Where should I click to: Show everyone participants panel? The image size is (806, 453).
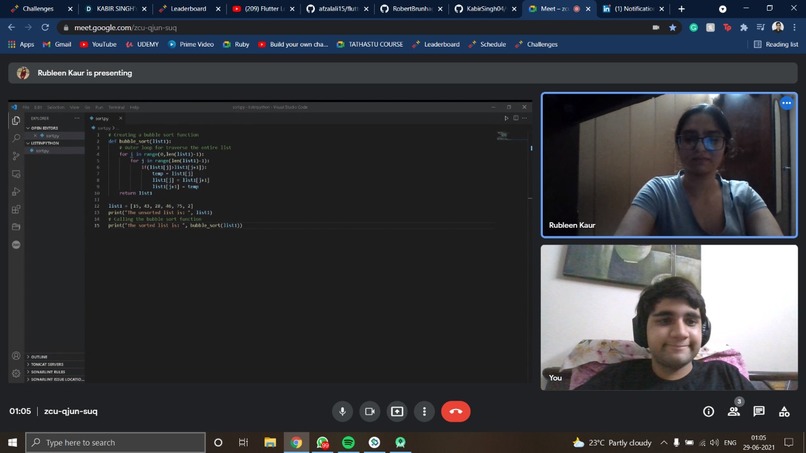(734, 411)
